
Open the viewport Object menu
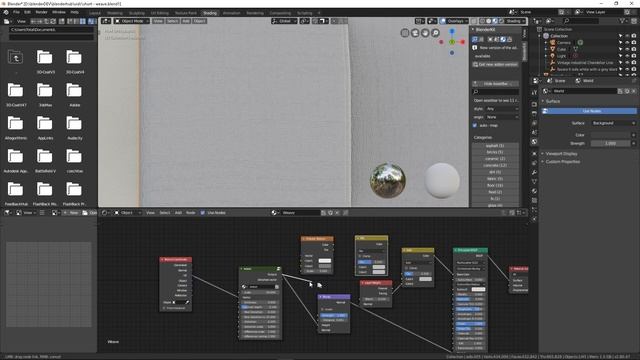click(200, 21)
